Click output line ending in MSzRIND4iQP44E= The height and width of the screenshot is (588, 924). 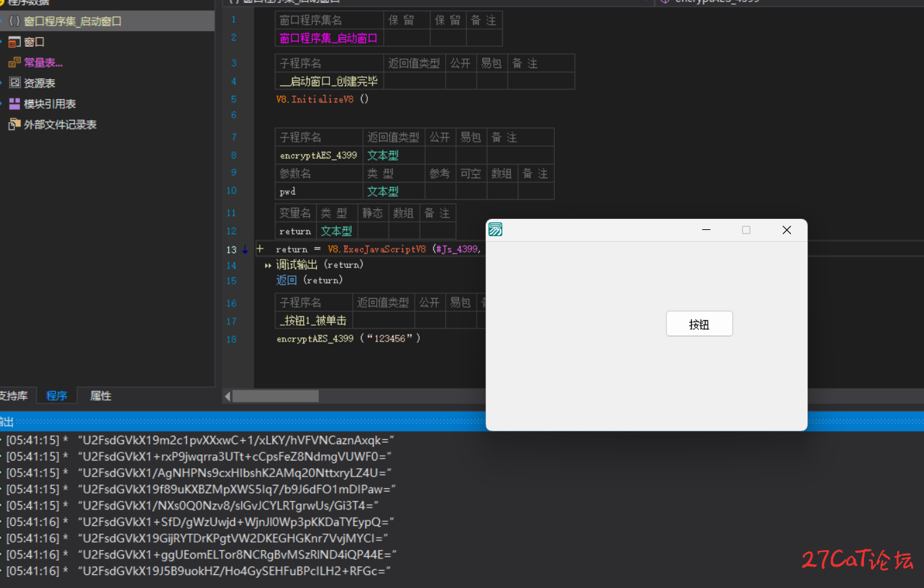pyautogui.click(x=202, y=555)
